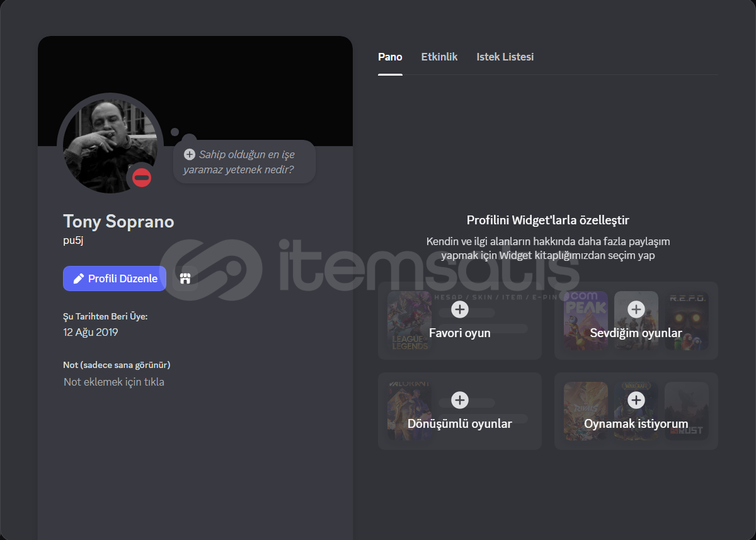Click the PEAK game cover thumbnail
The height and width of the screenshot is (540, 756).
(x=586, y=321)
